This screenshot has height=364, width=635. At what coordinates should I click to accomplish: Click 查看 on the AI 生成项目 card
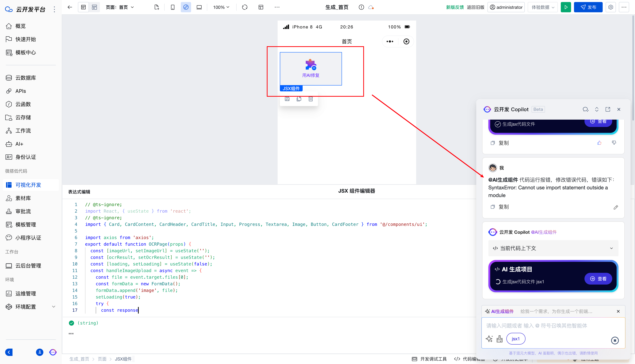598,279
